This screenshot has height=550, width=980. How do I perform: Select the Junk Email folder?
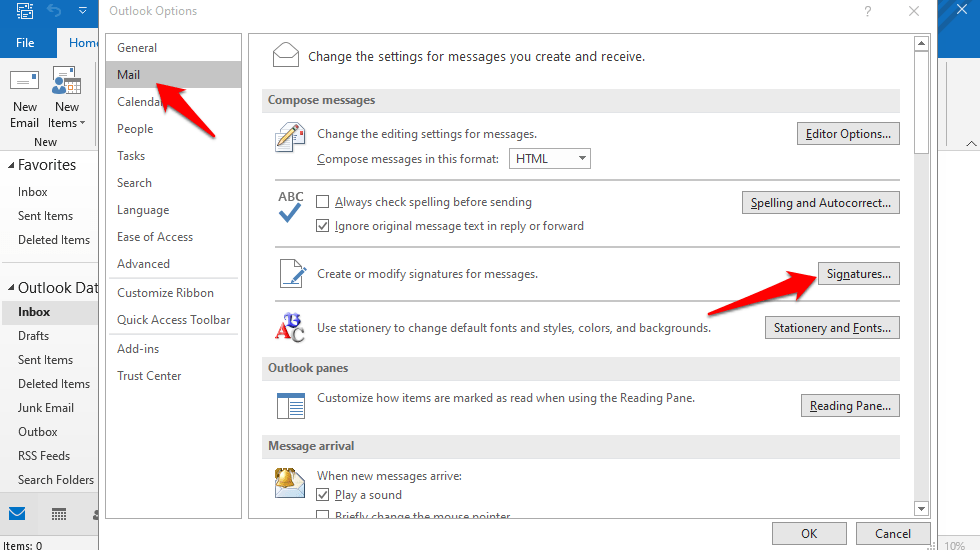[46, 408]
